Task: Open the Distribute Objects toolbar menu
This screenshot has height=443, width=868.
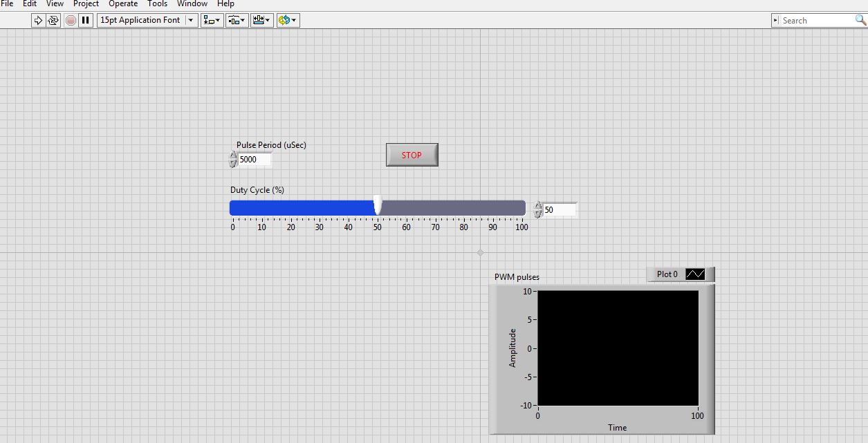Action: (236, 20)
